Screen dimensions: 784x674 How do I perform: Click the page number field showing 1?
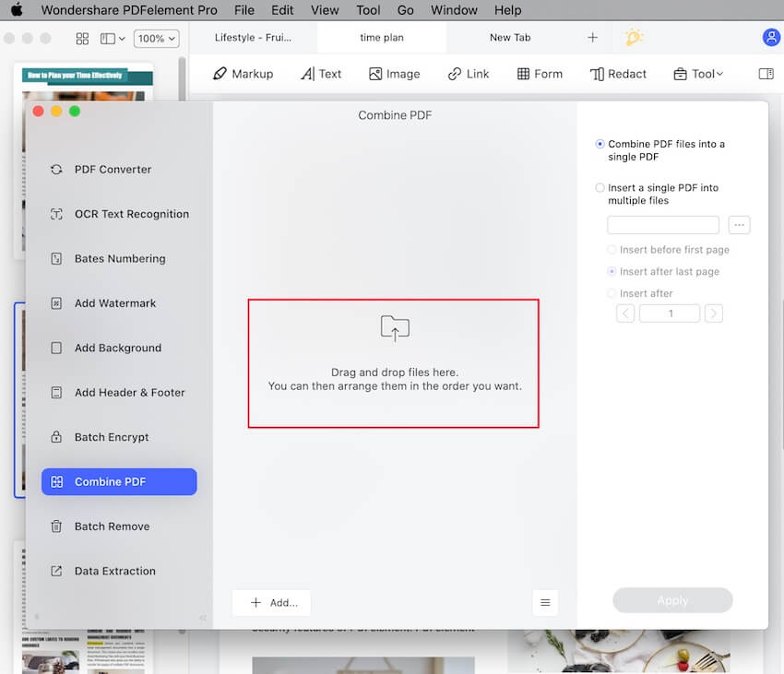pos(670,313)
